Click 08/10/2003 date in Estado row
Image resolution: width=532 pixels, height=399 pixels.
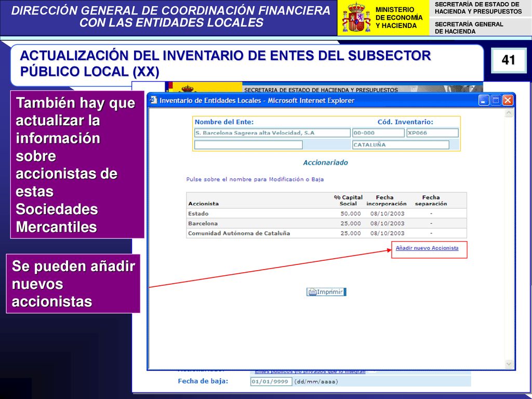387,214
